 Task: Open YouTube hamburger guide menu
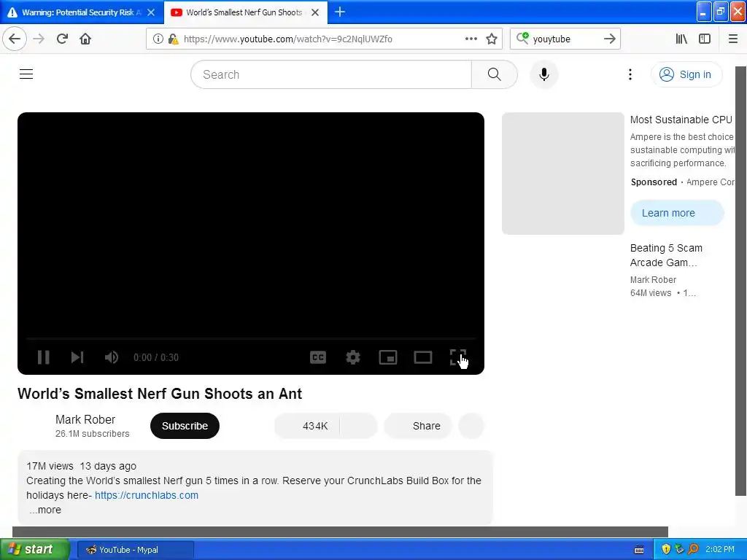click(x=26, y=74)
